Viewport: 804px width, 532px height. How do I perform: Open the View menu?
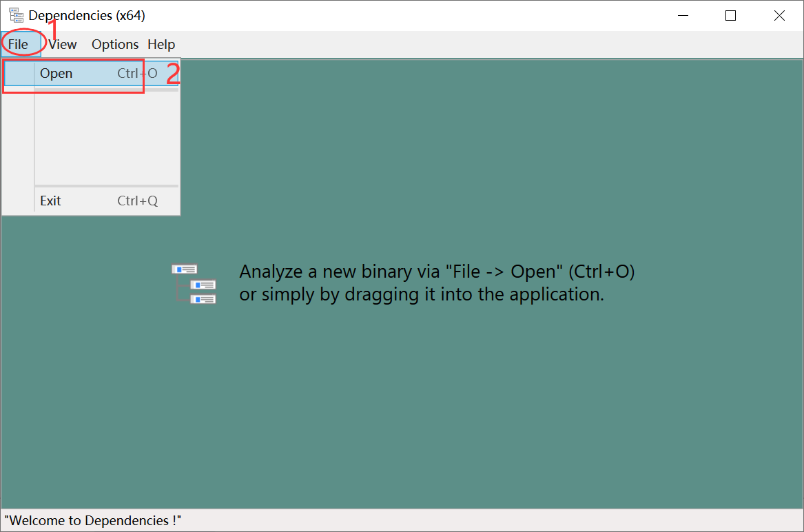[61, 44]
